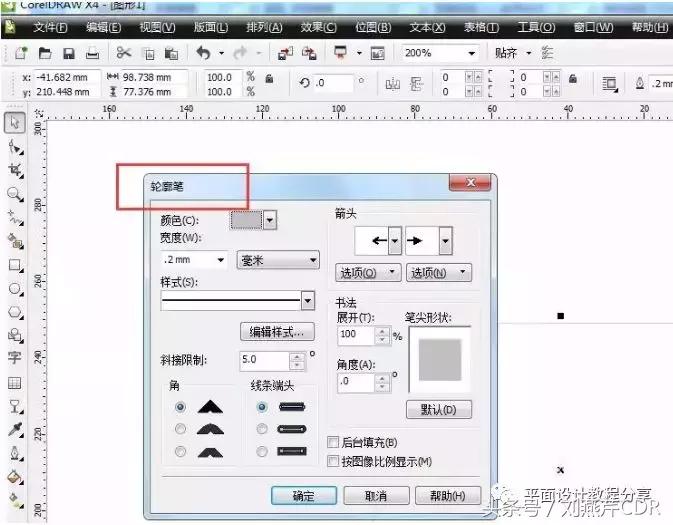
Task: Click the Copy icon
Action: pyautogui.click(x=149, y=54)
